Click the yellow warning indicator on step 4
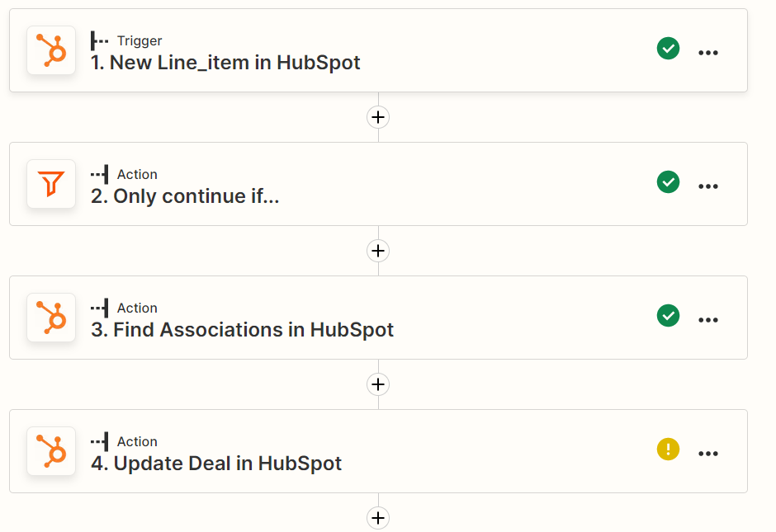The image size is (776, 532). (668, 450)
